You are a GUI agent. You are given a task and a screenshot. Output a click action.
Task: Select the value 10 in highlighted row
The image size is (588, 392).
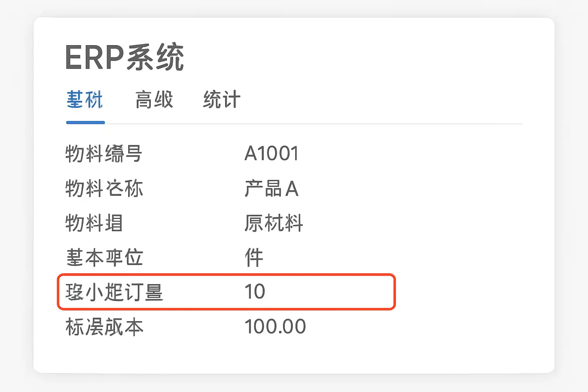pyautogui.click(x=255, y=292)
